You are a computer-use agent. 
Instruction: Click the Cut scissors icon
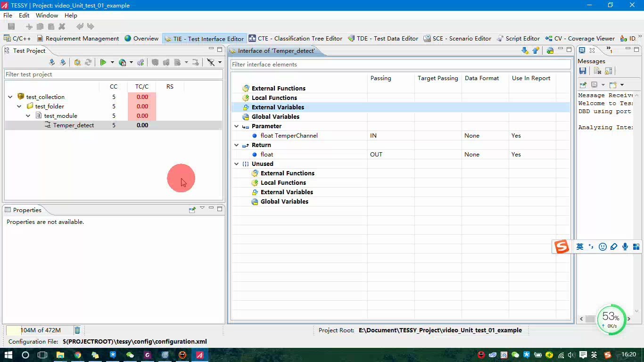[29, 27]
